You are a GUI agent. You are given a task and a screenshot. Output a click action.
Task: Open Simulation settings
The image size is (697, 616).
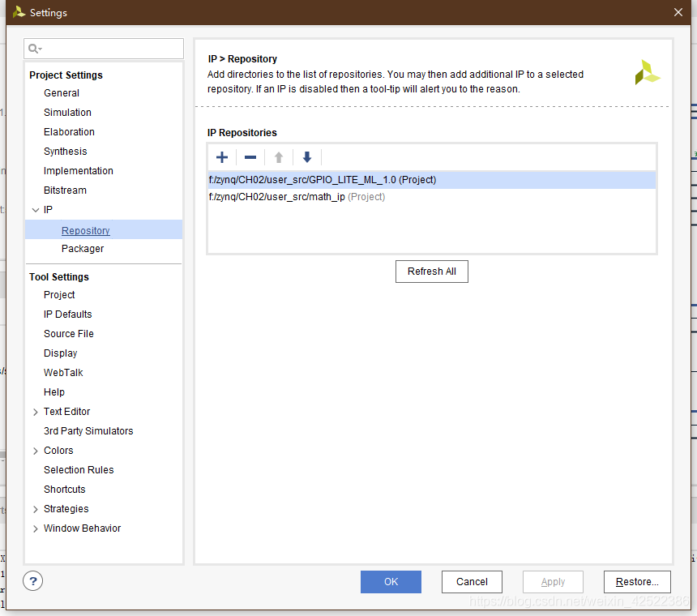[67, 113]
